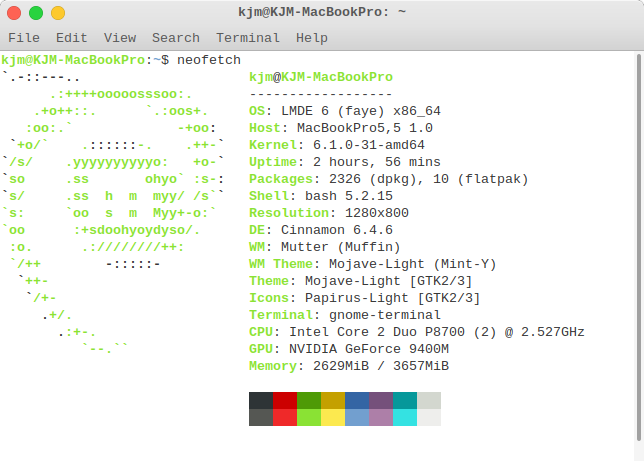This screenshot has width=644, height=461.
Task: Click the Packages line 2326 (dpkg)
Action: point(389,179)
